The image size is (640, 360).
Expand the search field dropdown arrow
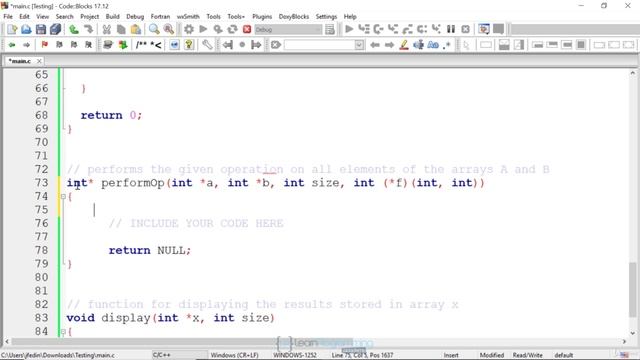[x=359, y=45]
